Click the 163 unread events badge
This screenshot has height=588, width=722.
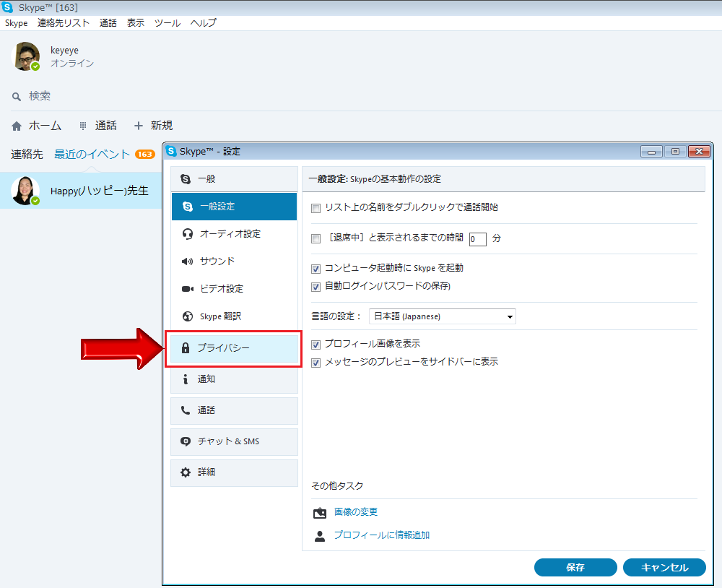(144, 155)
